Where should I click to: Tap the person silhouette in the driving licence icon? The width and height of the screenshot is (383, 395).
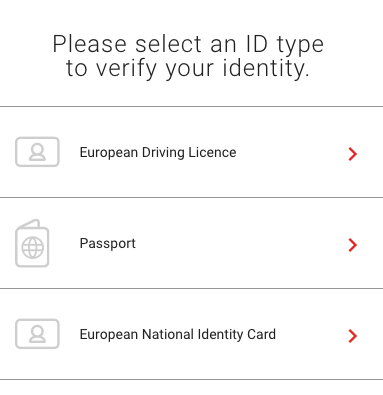coord(37,152)
